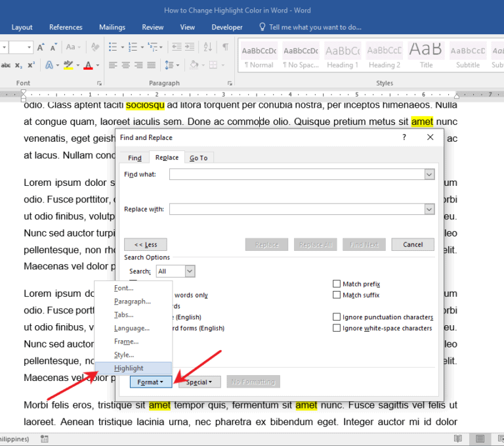Enable Match prefix checkbox
The height and width of the screenshot is (446, 504).
point(337,284)
